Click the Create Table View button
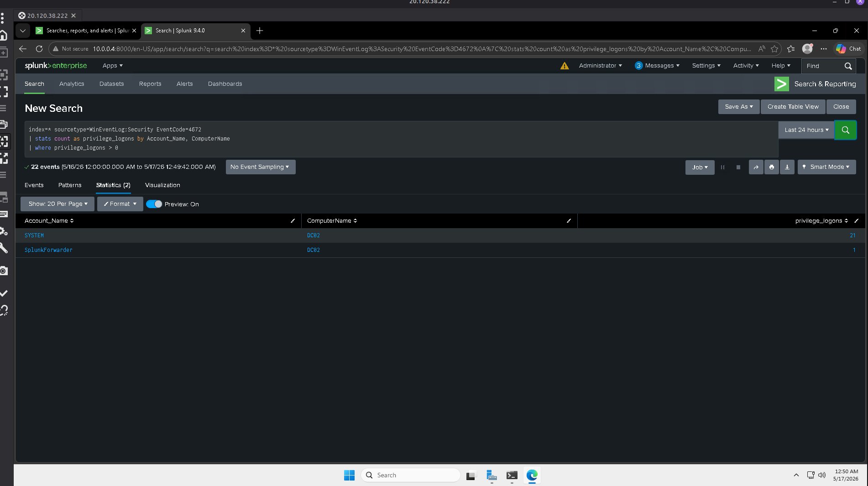This screenshot has height=486, width=868. pos(793,107)
